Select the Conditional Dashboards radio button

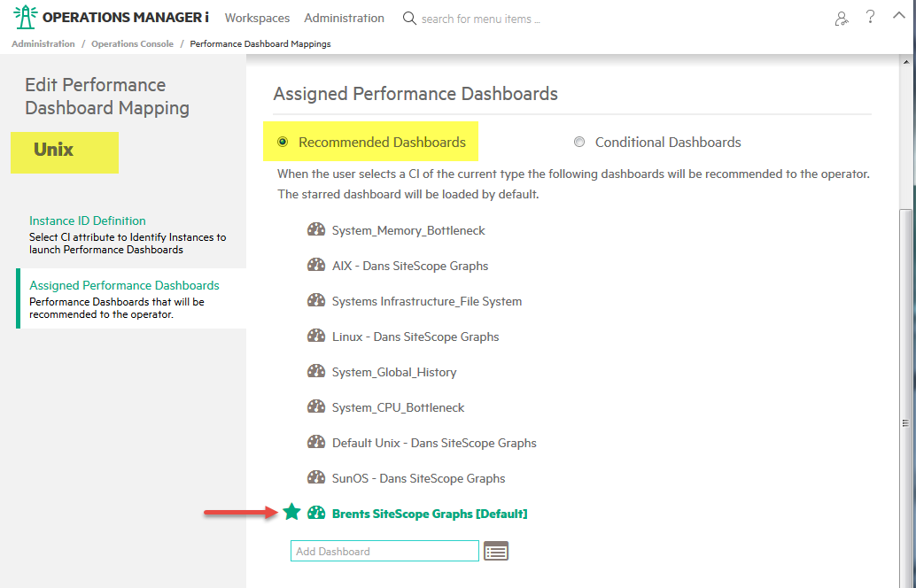(579, 142)
